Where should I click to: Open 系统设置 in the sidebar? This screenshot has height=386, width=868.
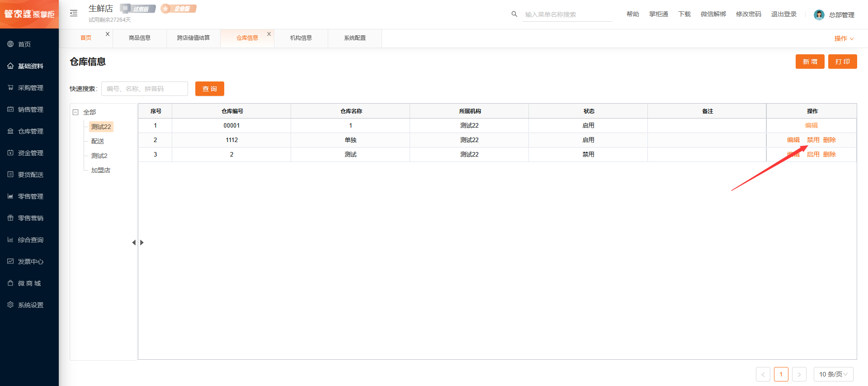point(29,305)
